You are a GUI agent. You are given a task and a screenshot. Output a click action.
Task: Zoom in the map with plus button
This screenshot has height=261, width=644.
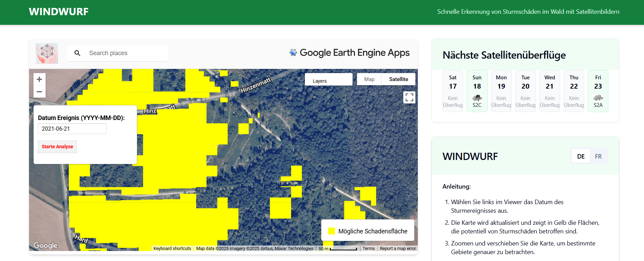tap(39, 79)
